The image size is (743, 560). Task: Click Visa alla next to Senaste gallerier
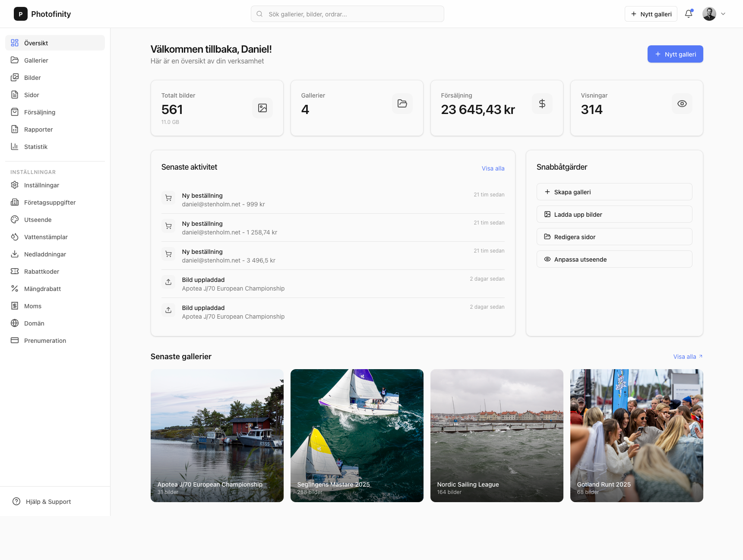pos(686,356)
